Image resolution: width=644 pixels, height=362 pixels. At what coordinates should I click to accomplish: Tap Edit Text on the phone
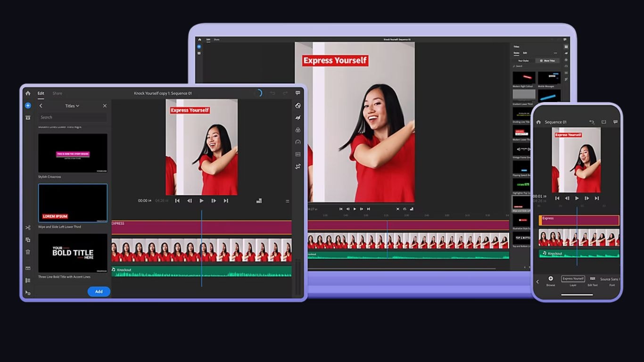pos(593,280)
